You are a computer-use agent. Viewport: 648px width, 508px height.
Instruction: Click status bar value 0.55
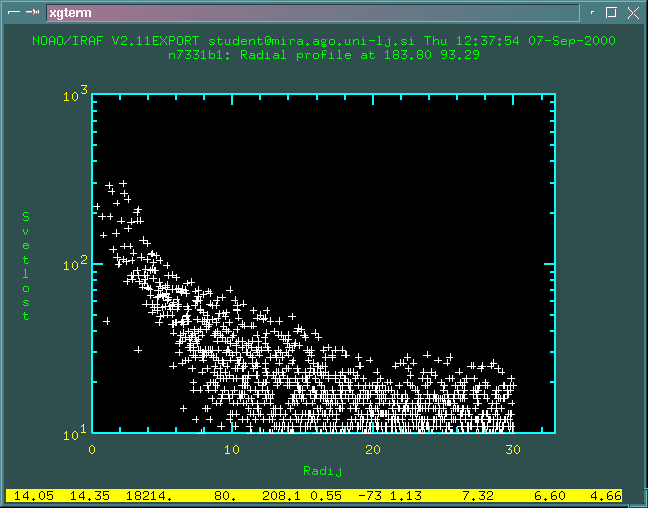coord(326,496)
